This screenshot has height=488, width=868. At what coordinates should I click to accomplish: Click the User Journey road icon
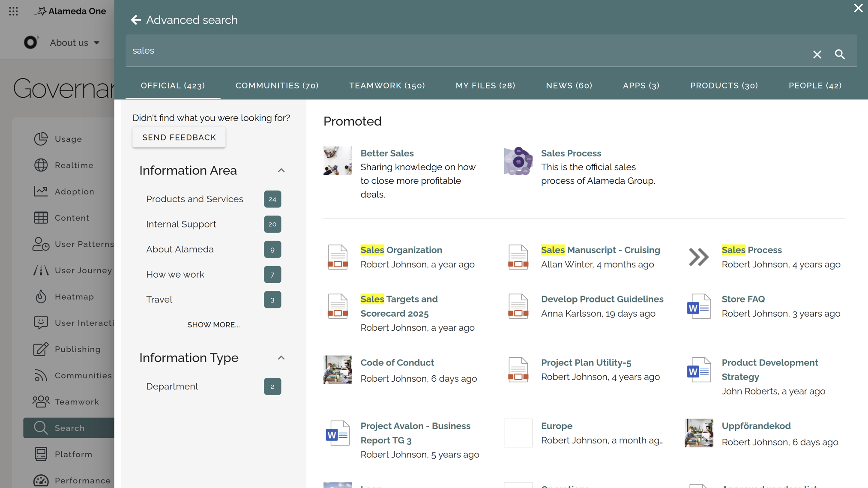point(41,270)
